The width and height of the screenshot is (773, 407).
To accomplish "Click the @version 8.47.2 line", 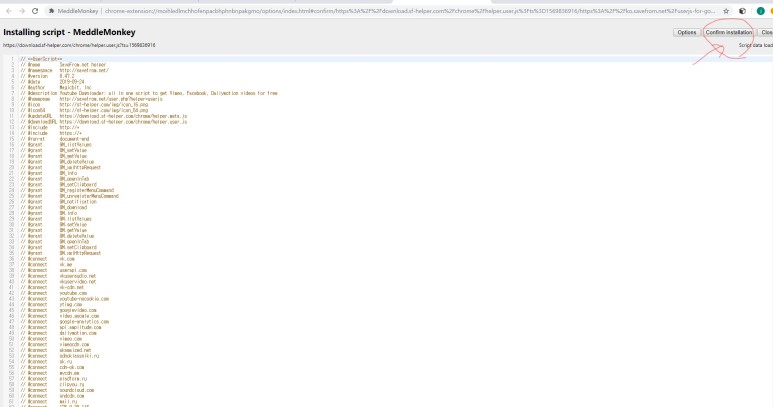I will (47, 76).
